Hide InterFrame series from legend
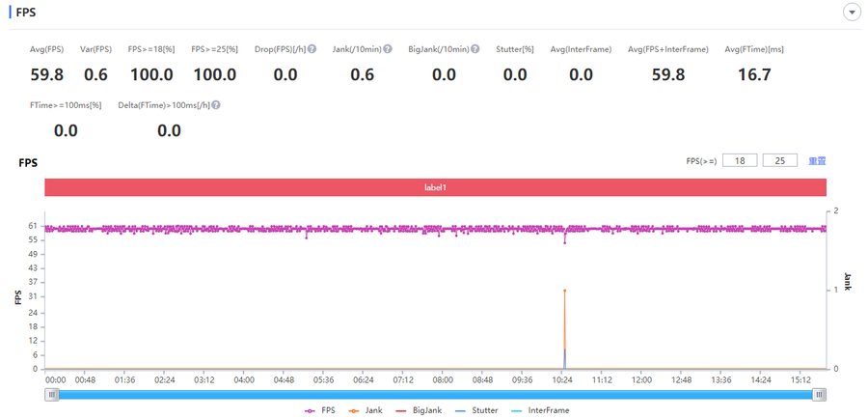 (x=539, y=410)
